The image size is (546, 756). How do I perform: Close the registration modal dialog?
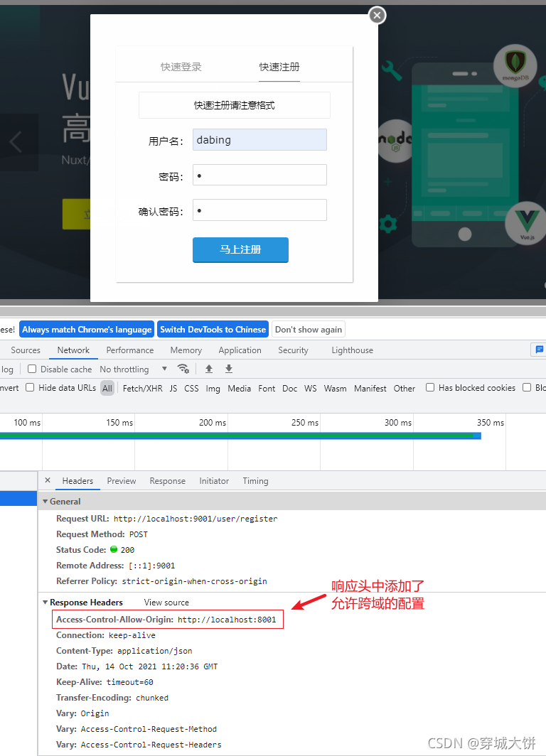378,16
